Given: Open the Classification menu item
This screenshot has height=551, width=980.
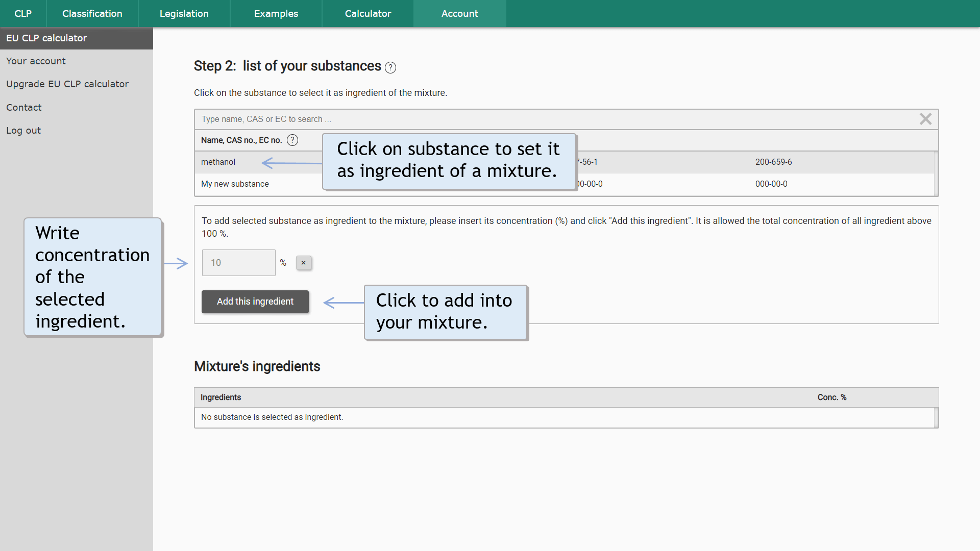Looking at the screenshot, I should point(92,13).
